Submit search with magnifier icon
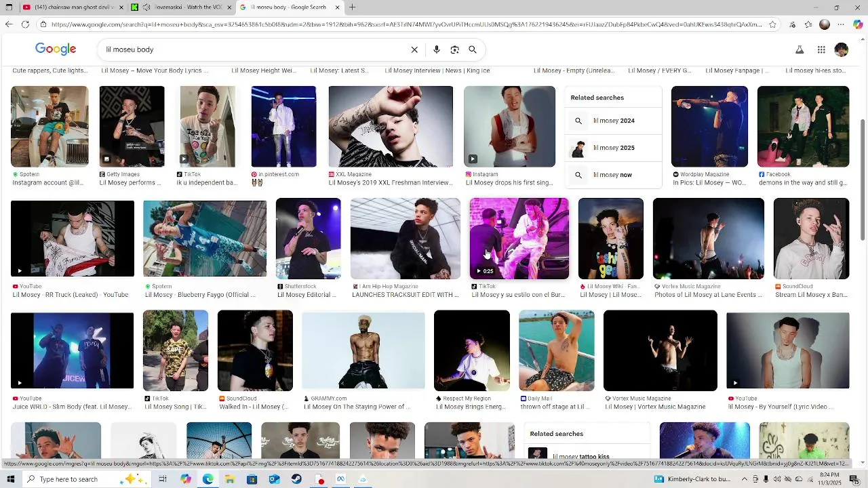The image size is (868, 488). click(x=473, y=49)
